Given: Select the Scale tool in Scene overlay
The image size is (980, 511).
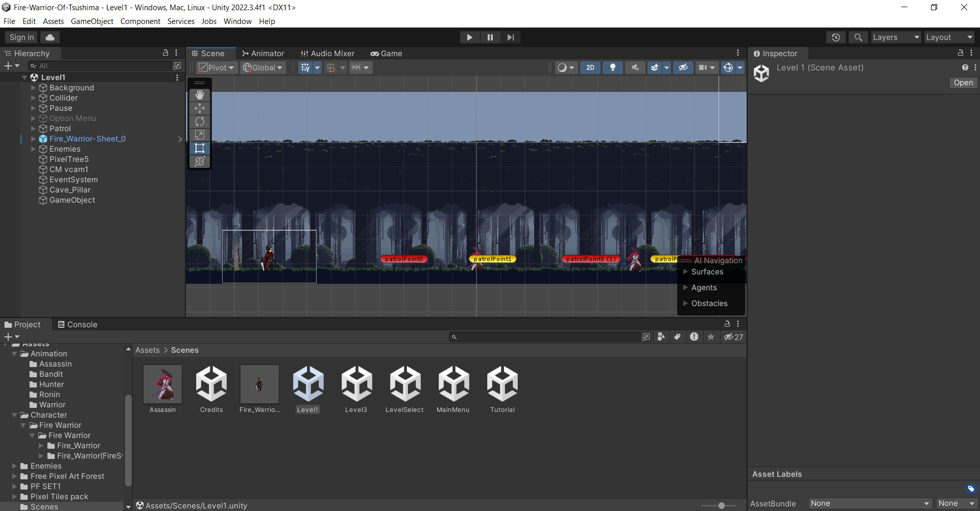Looking at the screenshot, I should (200, 135).
